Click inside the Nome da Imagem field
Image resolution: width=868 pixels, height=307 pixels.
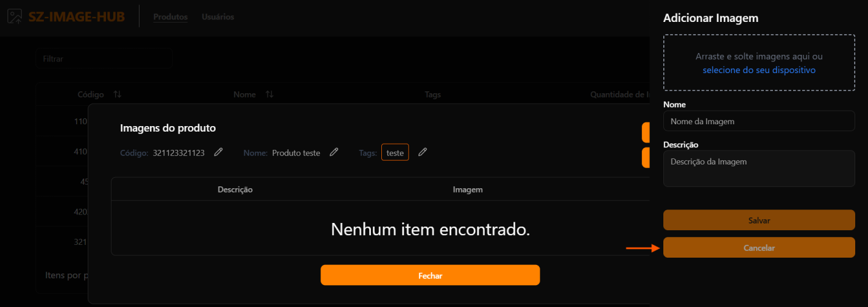click(759, 121)
